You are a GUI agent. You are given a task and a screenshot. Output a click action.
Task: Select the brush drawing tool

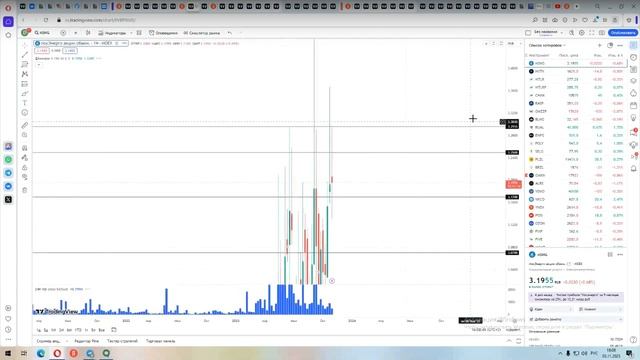(x=25, y=93)
